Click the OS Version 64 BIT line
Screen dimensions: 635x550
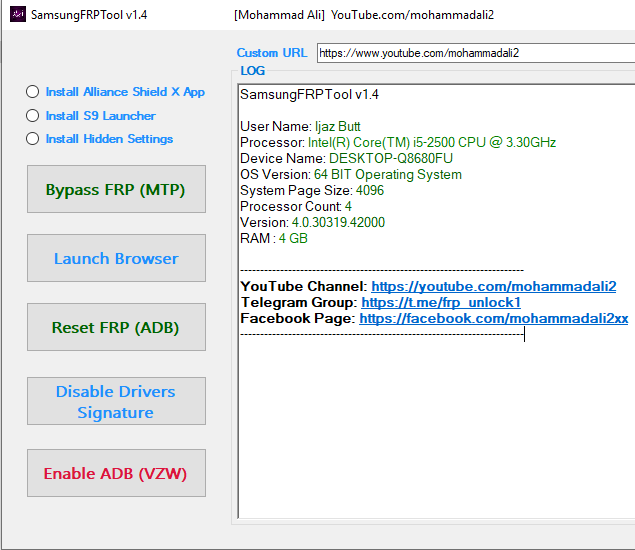(351, 175)
